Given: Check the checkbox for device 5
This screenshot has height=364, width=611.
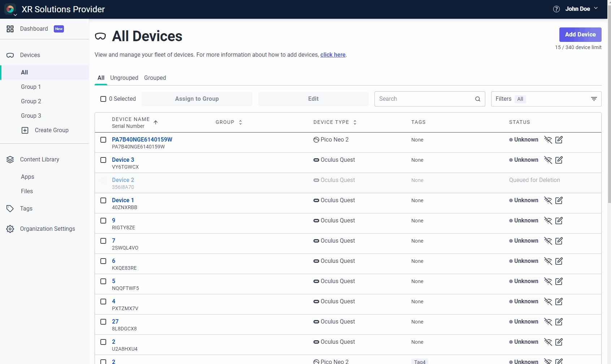Looking at the screenshot, I should [x=103, y=281].
